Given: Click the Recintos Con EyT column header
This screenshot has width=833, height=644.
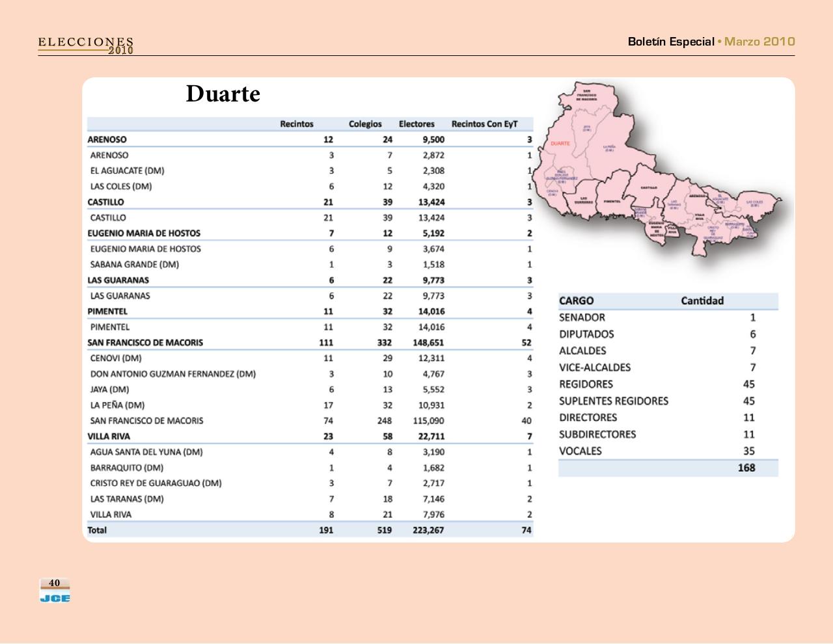Looking at the screenshot, I should click(x=484, y=124).
